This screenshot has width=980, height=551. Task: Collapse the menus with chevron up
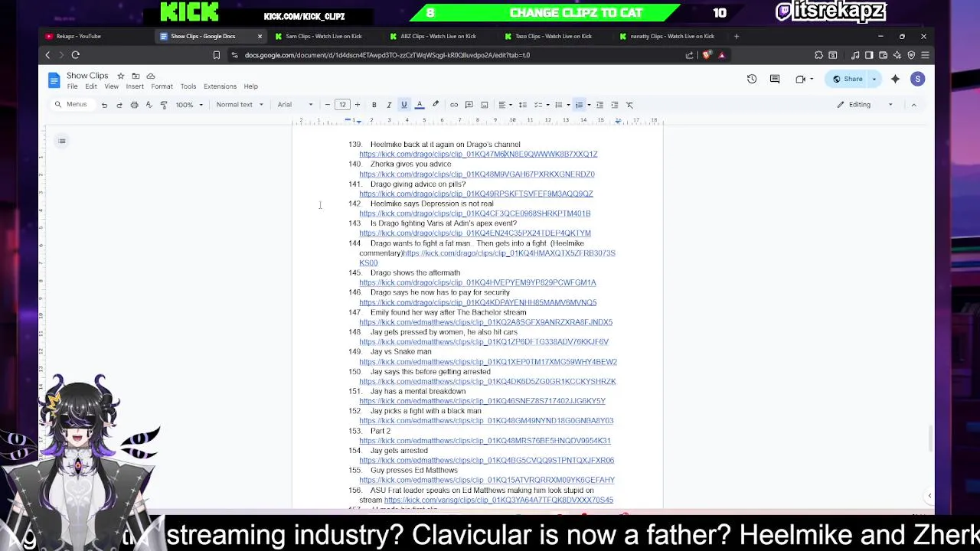coord(913,105)
